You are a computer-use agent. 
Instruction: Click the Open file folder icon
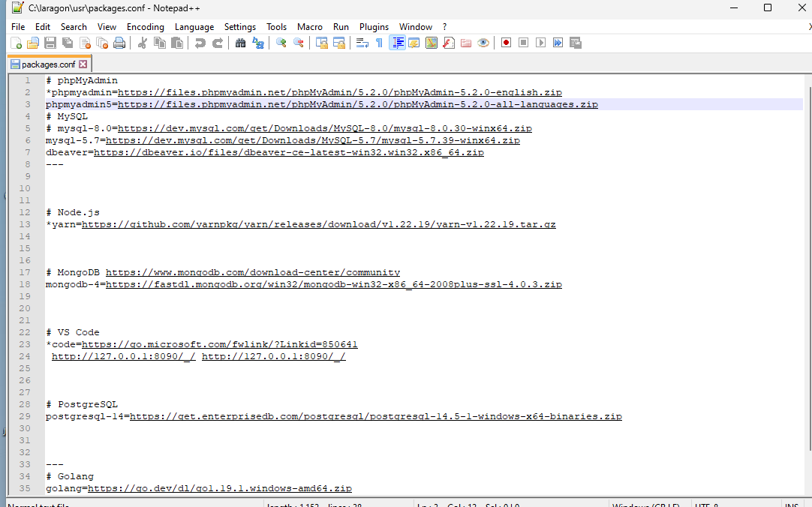(x=33, y=43)
